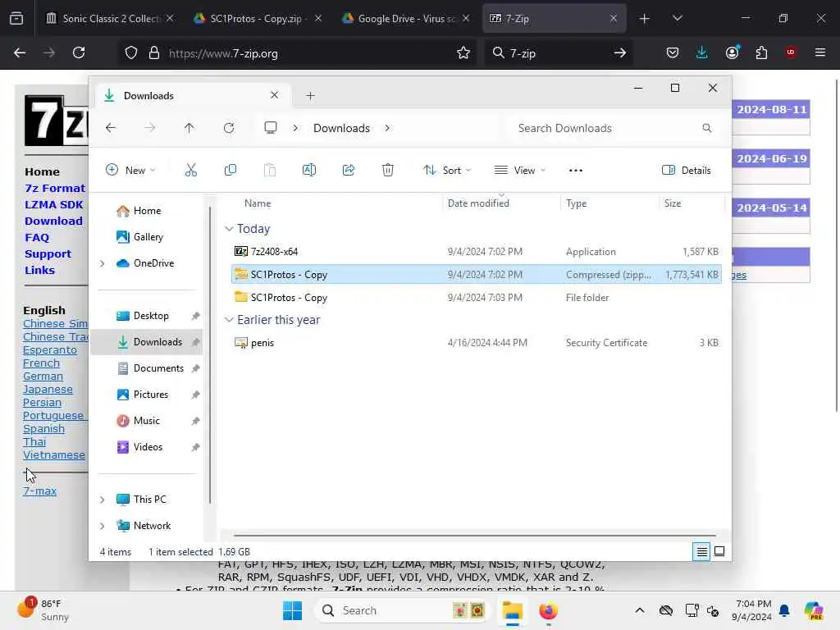The width and height of the screenshot is (840, 630).
Task: Click the Rename icon in Explorer toolbar
Action: point(309,171)
